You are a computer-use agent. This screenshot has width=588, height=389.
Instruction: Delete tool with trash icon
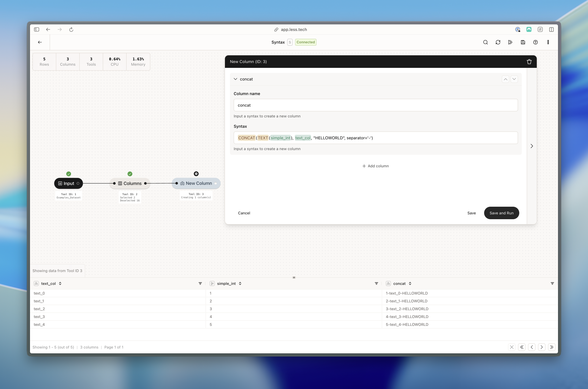point(529,62)
